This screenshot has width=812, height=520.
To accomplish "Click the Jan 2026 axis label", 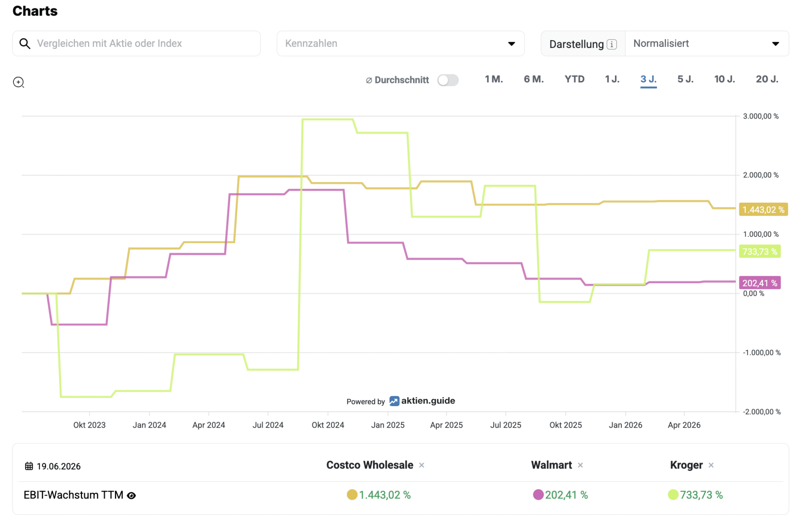I will click(625, 425).
